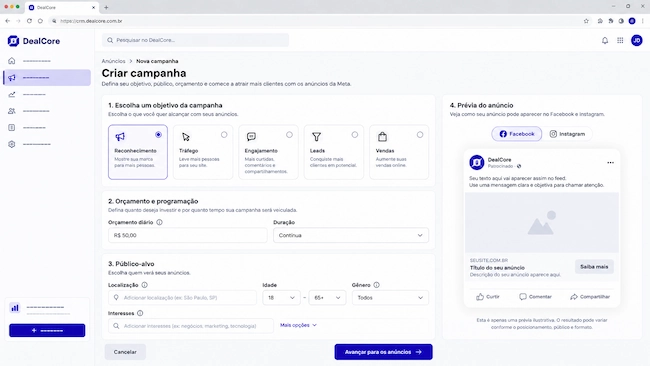This screenshot has height=366, width=650.
Task: Select the Leads objective radio button
Action: pyautogui.click(x=354, y=135)
